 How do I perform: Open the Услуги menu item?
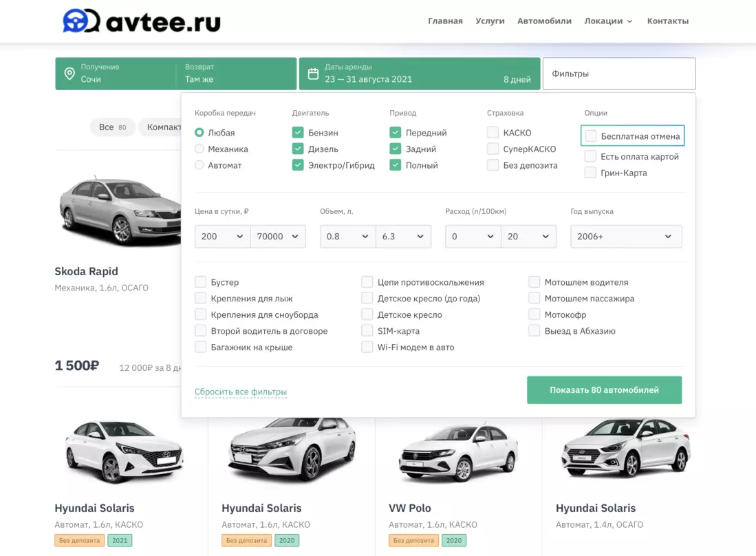[490, 21]
